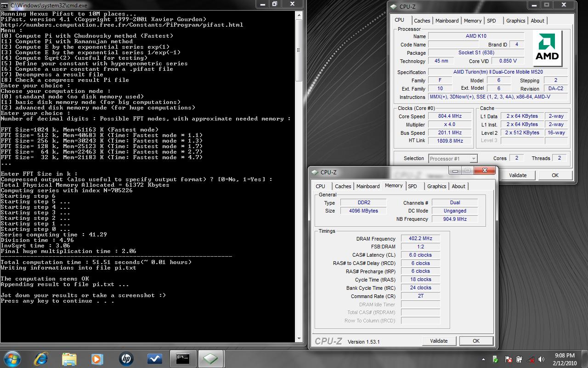This screenshot has width=588, height=368.
Task: Close the front CPU-Z Memory window
Action: click(x=484, y=170)
